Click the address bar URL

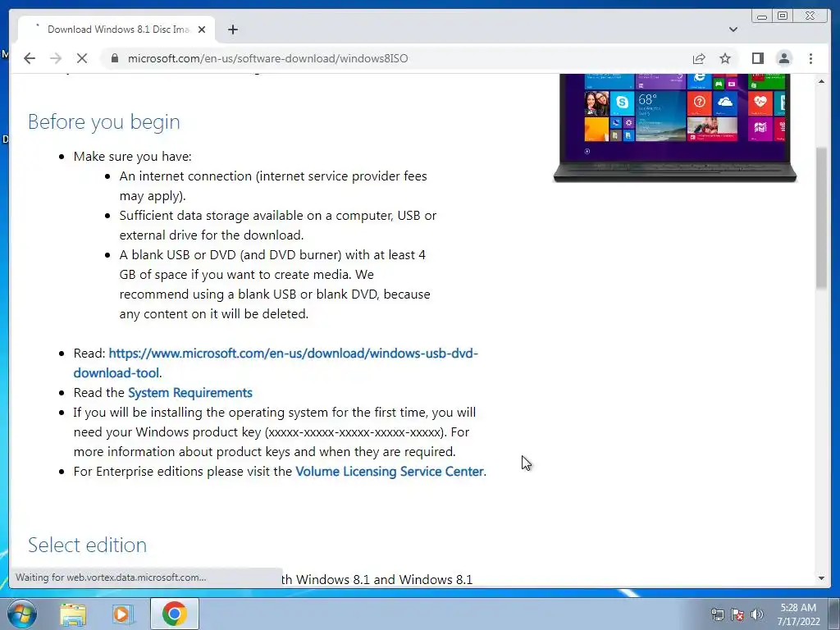point(267,58)
